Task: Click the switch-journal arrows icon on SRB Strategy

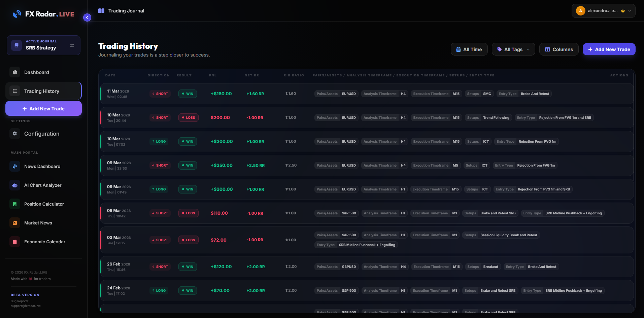Action: (x=72, y=45)
